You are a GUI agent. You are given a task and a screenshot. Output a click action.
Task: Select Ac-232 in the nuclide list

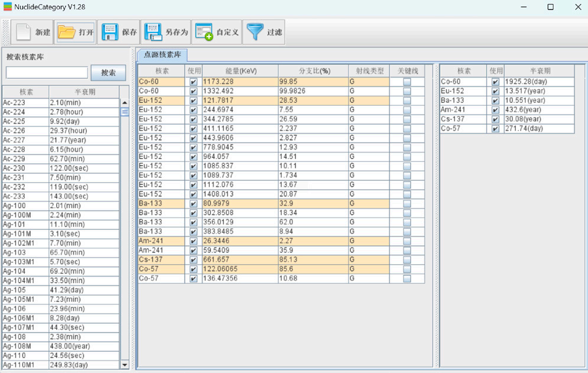[x=25, y=187]
